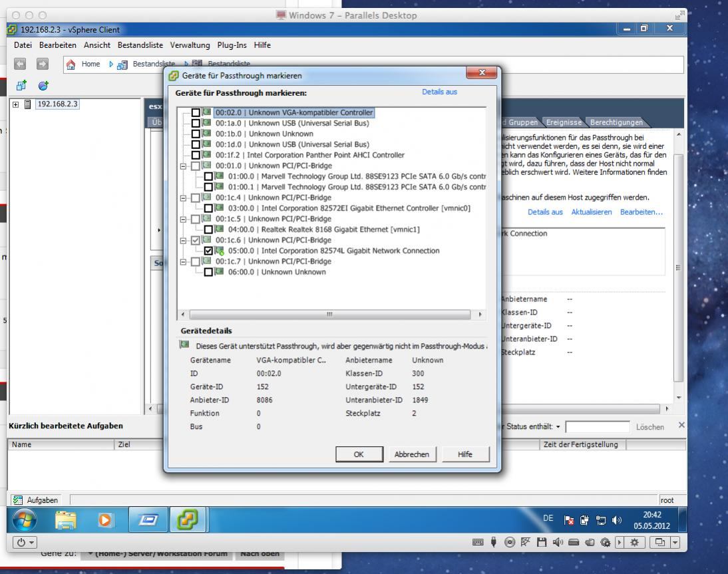This screenshot has height=574, width=728.
Task: Click the host server icon beside 192.168.2.3
Action: 28,104
